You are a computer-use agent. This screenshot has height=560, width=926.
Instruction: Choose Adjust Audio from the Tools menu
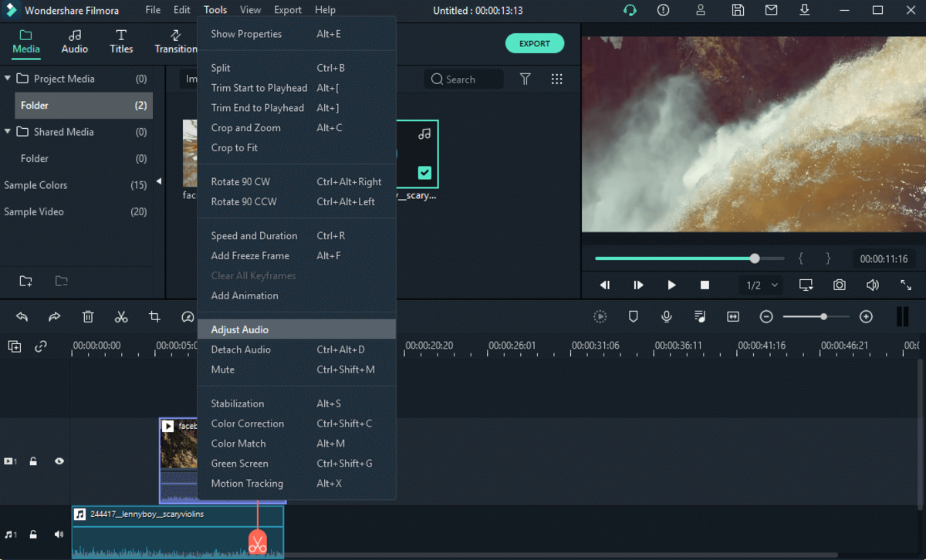[x=238, y=329]
